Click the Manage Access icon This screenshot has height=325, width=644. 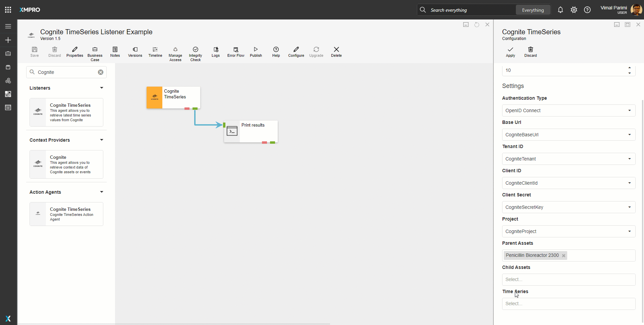175,54
